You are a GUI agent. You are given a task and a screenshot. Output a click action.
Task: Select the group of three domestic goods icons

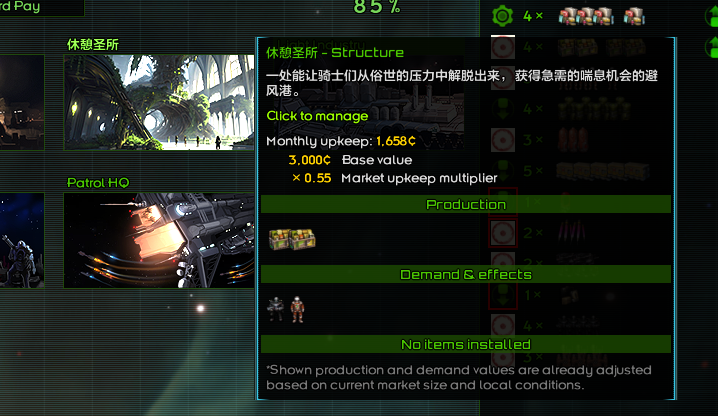[586, 16]
